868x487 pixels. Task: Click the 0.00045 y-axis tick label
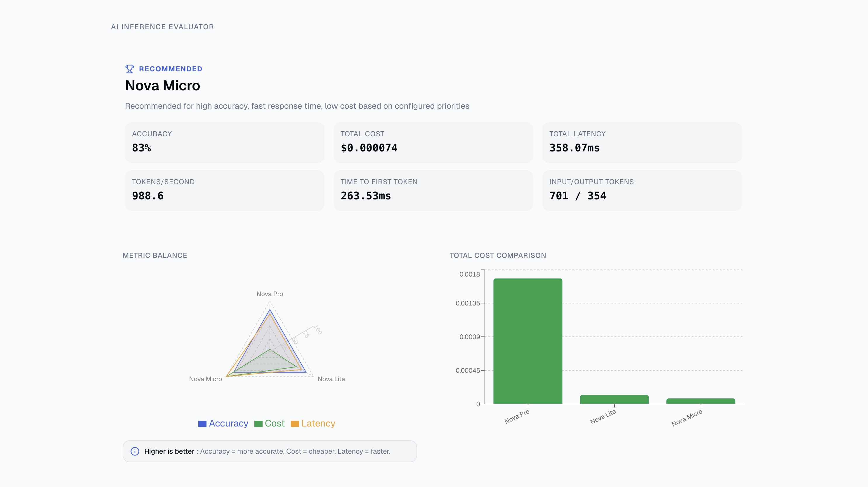pyautogui.click(x=468, y=370)
